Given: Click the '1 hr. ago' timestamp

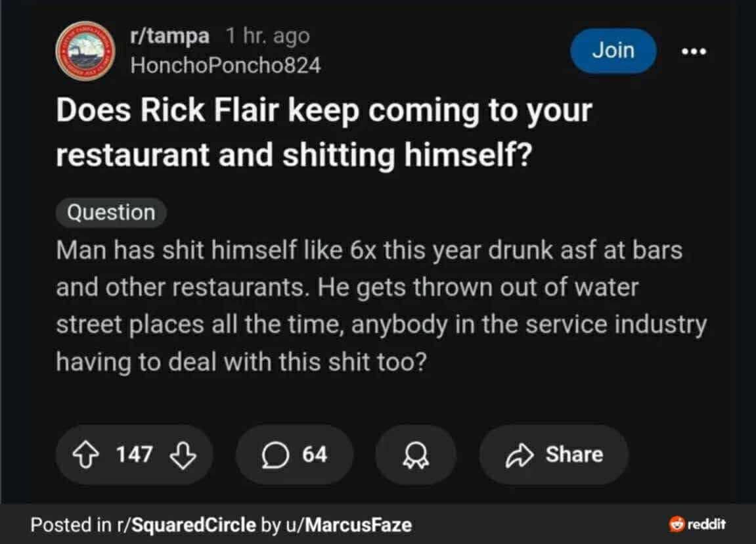Looking at the screenshot, I should [267, 37].
